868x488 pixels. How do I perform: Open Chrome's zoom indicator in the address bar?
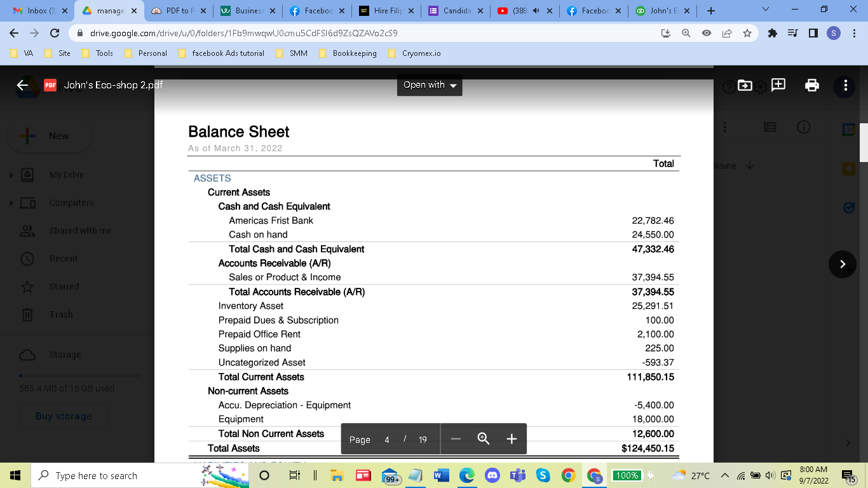686,33
